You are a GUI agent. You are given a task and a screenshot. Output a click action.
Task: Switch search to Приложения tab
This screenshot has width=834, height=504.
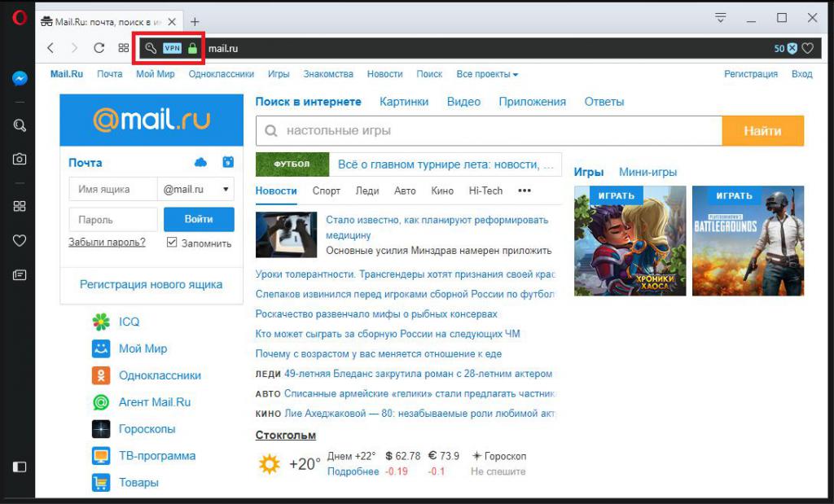(x=533, y=102)
